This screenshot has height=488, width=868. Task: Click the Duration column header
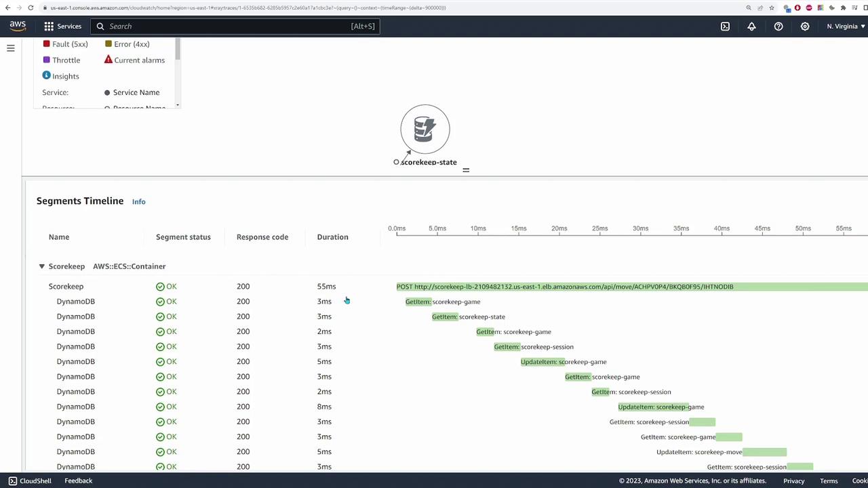(x=332, y=237)
